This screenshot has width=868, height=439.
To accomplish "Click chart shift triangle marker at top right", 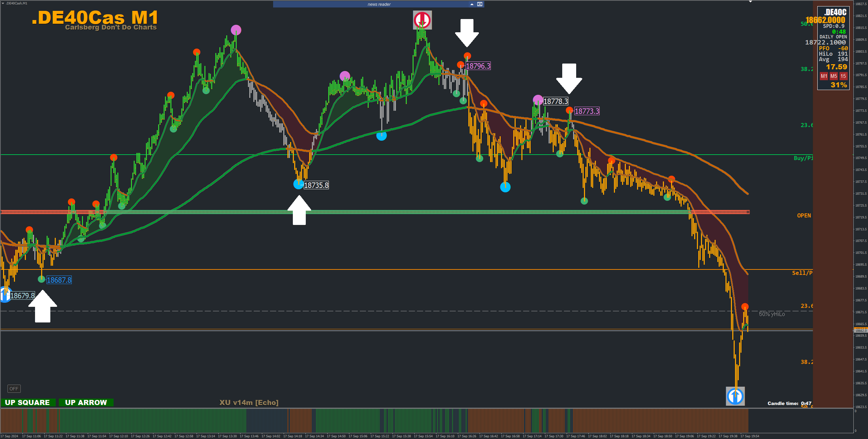I will 750,2.
